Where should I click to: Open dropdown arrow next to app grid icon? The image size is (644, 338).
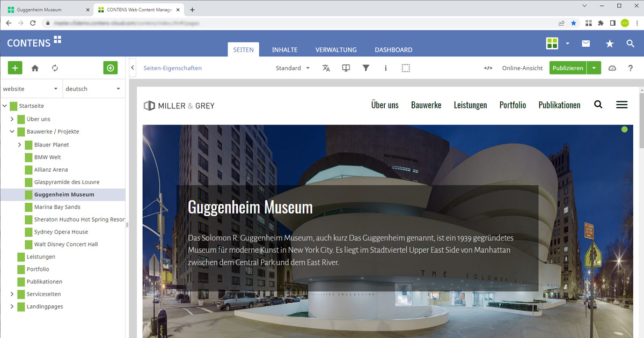coord(568,43)
